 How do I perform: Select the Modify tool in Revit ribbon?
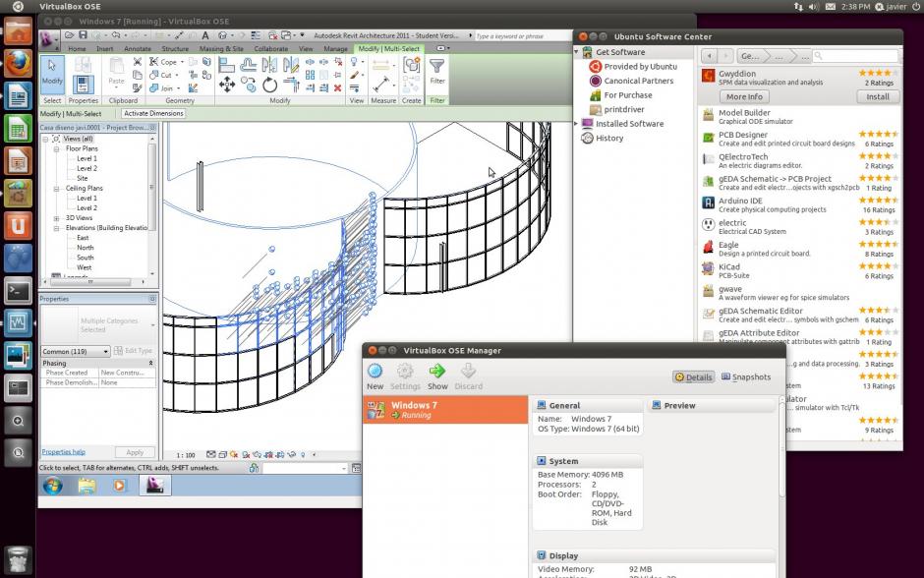52,73
